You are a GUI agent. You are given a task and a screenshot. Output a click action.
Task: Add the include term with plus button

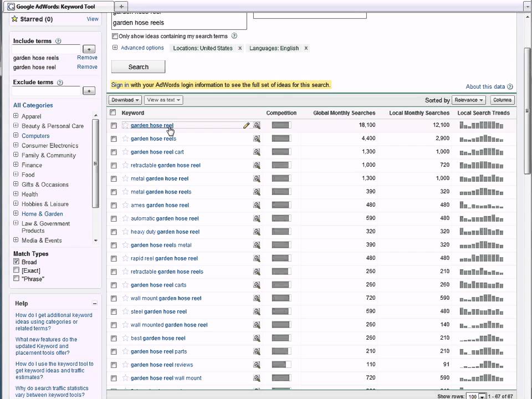89,49
